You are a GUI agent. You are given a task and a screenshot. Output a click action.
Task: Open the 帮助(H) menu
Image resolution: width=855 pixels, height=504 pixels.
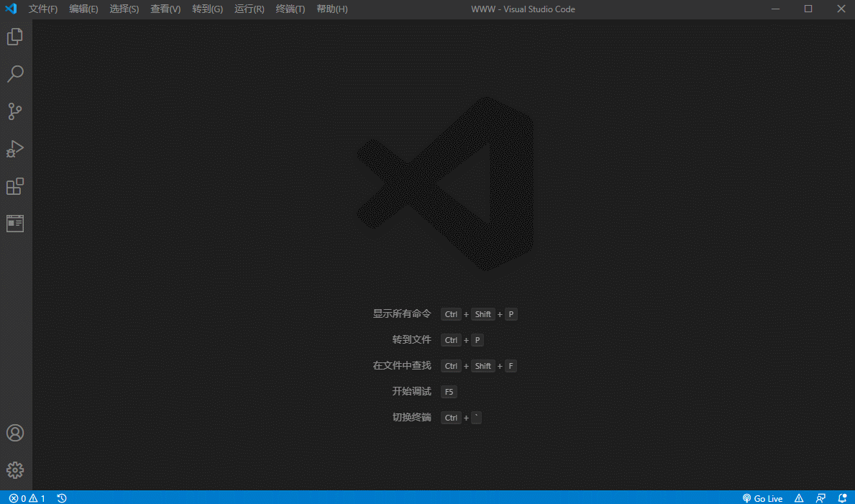click(x=332, y=9)
